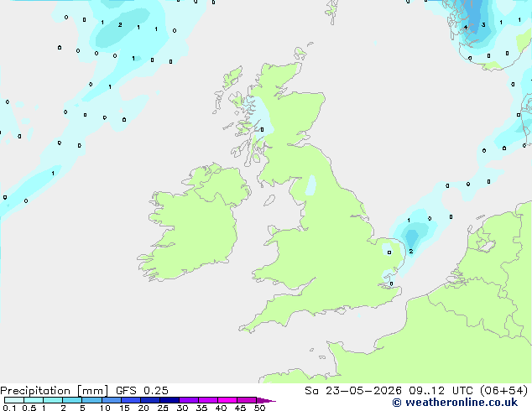
Task: Click the over-50 mm legend arrow tip
Action: tap(266, 400)
